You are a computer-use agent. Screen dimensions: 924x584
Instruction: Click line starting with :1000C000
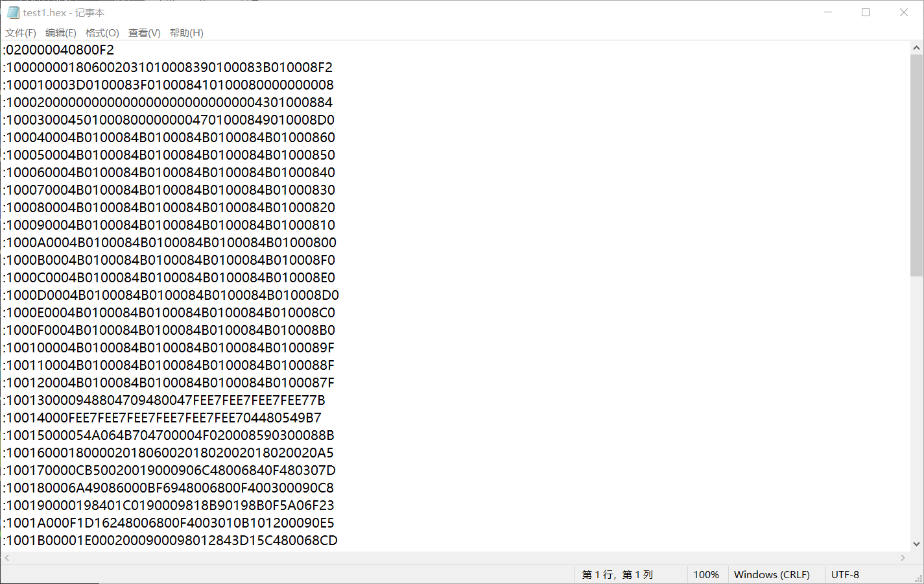point(169,278)
